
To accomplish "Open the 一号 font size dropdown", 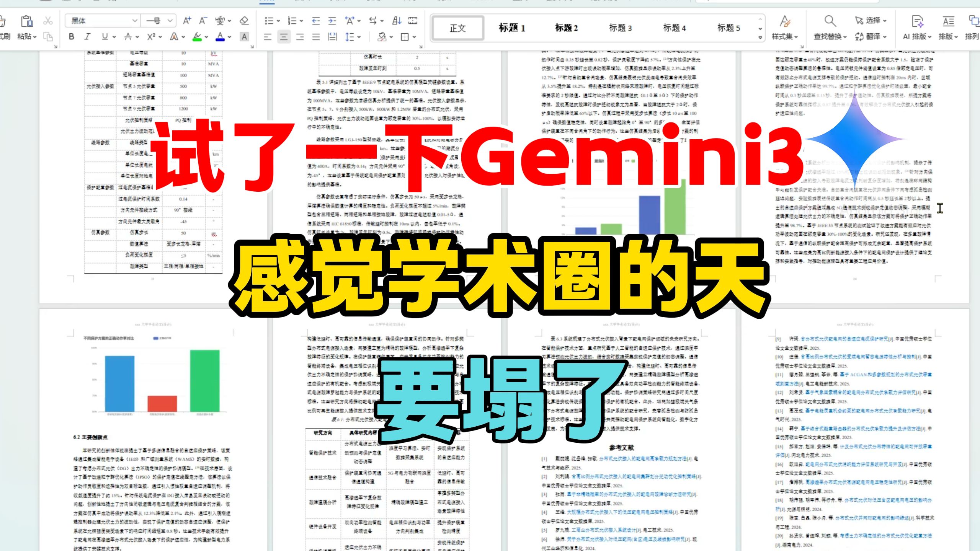I will (170, 21).
